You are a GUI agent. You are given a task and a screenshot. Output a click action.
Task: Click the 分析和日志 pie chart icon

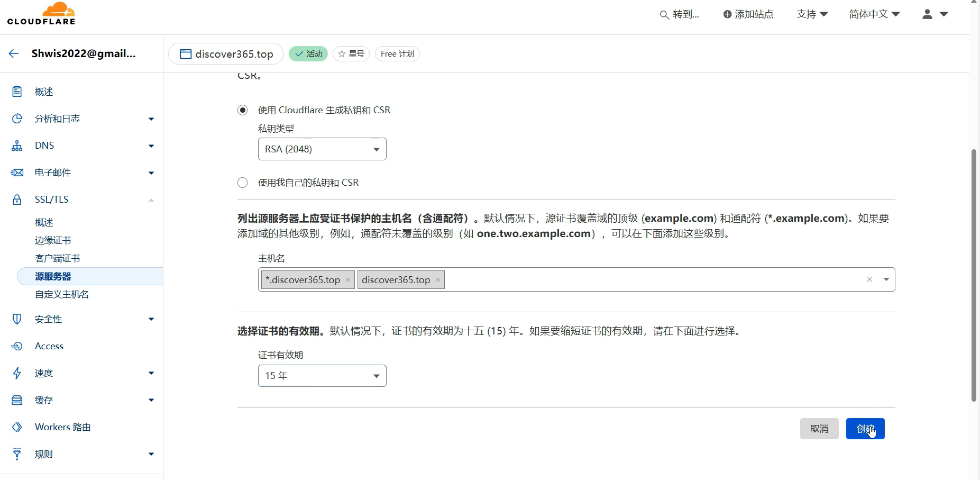coord(17,119)
